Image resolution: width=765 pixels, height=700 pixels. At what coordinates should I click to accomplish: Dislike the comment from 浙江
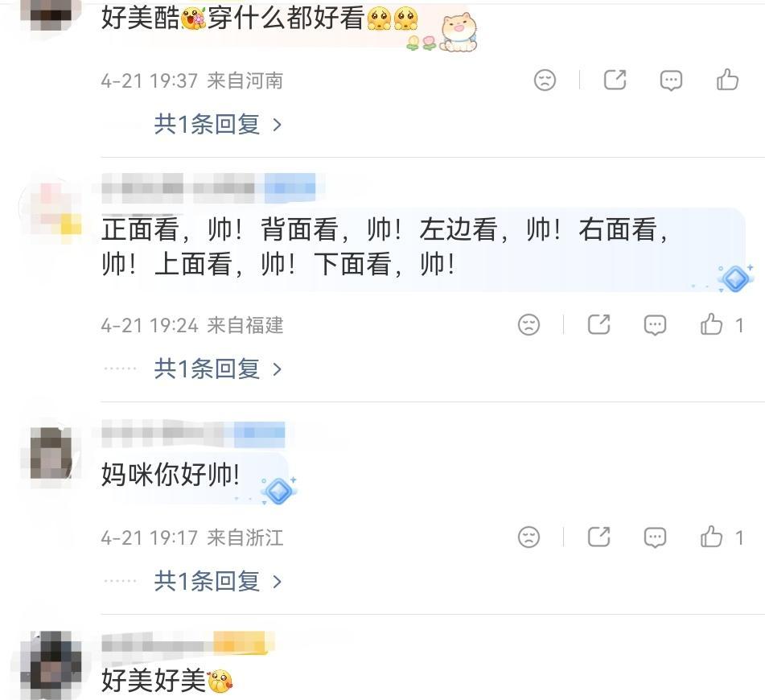tap(529, 537)
